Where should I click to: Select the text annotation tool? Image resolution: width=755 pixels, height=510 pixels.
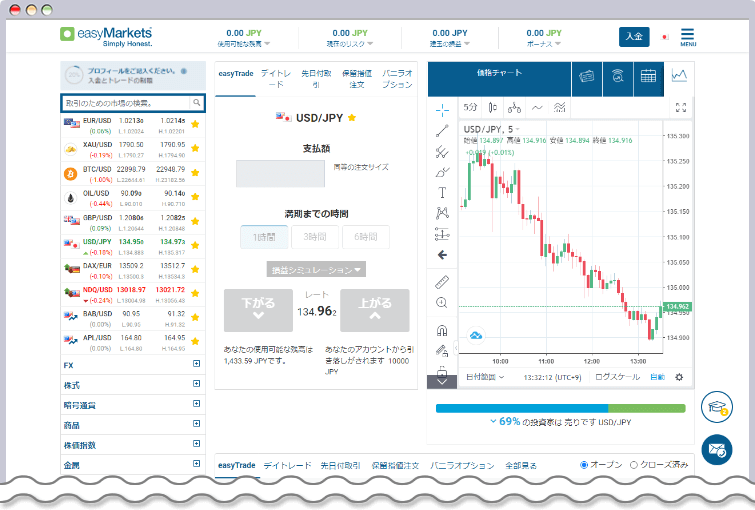coord(442,193)
